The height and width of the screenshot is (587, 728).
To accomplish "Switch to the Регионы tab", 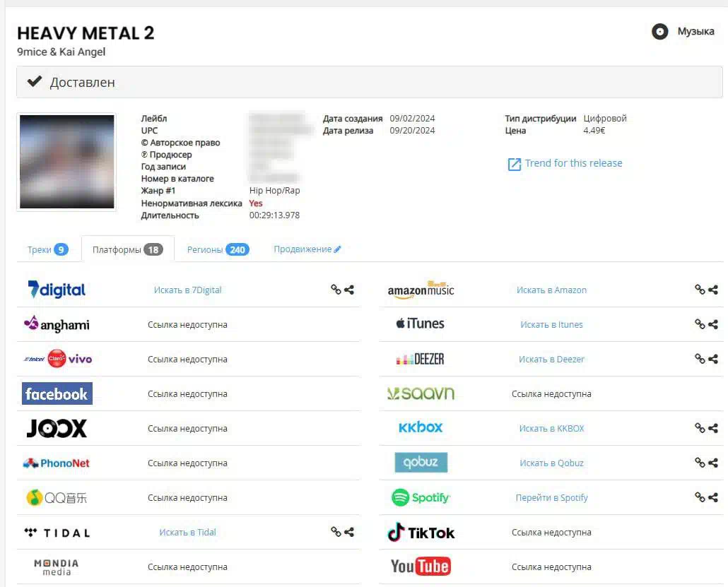I will click(x=218, y=249).
